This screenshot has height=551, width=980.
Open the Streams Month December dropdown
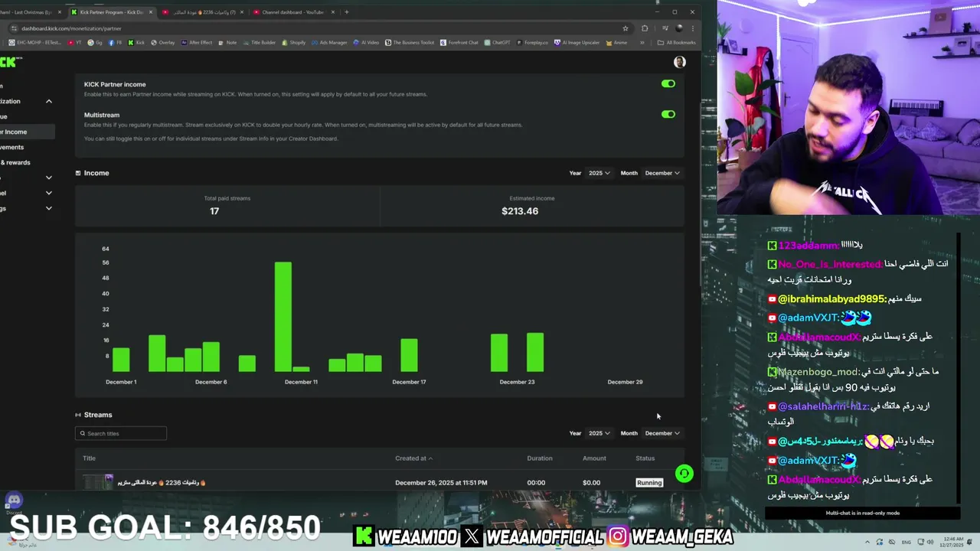coord(661,433)
